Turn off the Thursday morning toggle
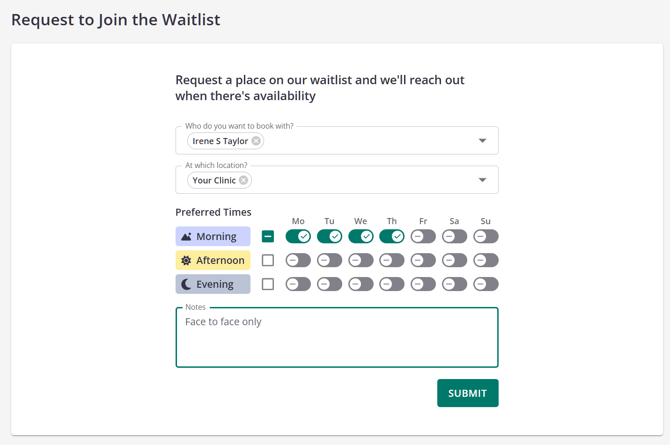Viewport: 670px width, 445px height. tap(392, 237)
